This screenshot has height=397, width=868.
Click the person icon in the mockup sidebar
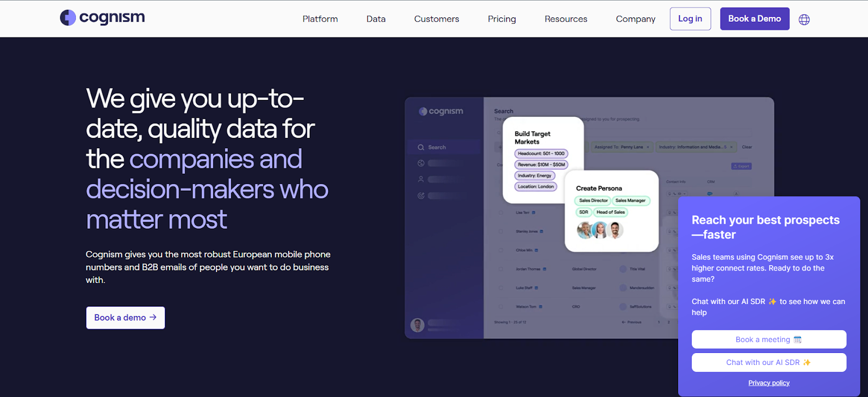[x=421, y=179]
